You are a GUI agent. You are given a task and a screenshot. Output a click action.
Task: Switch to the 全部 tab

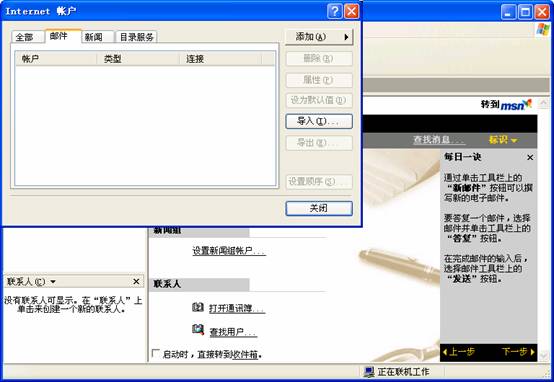click(28, 37)
